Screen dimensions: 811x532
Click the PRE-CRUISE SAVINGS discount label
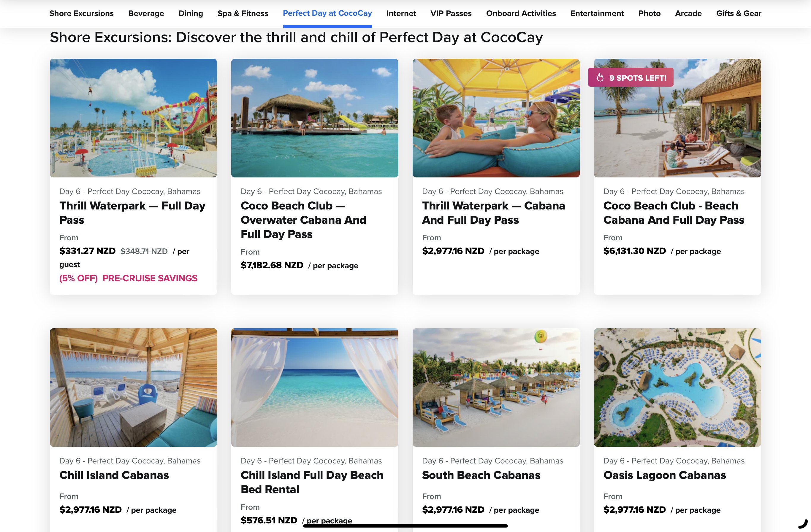tap(150, 278)
